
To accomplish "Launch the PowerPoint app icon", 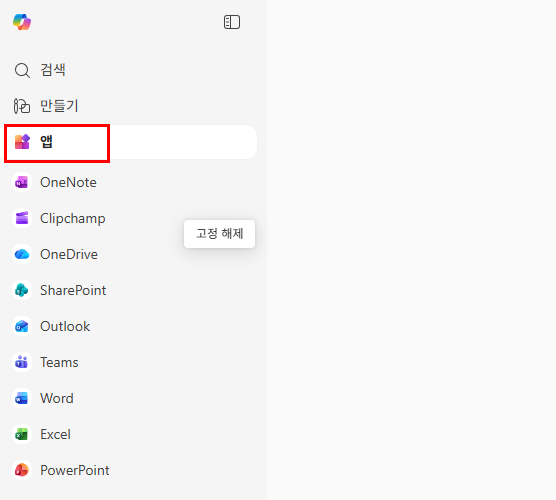I will 22,470.
